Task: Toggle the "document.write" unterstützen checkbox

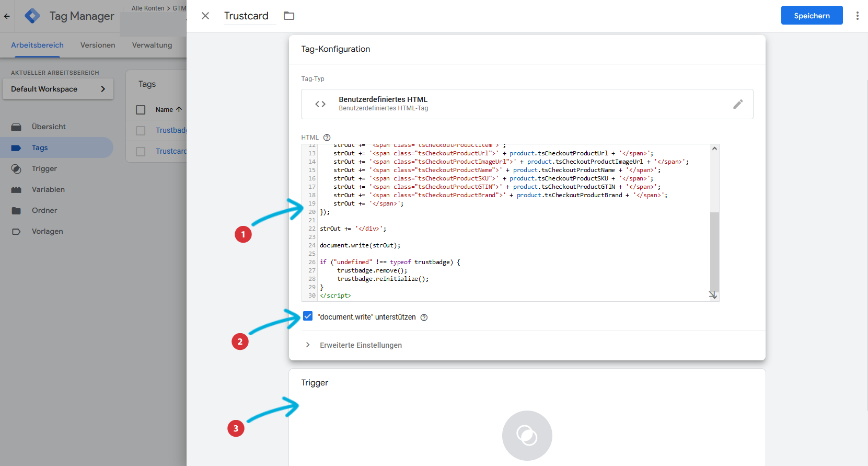Action: (308, 316)
